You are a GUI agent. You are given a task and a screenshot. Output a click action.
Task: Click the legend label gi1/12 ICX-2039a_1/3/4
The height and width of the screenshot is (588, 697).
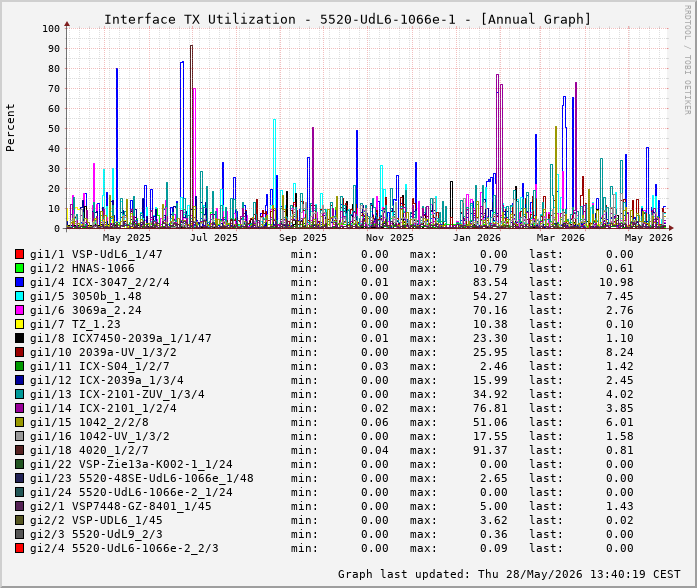pyautogui.click(x=107, y=380)
